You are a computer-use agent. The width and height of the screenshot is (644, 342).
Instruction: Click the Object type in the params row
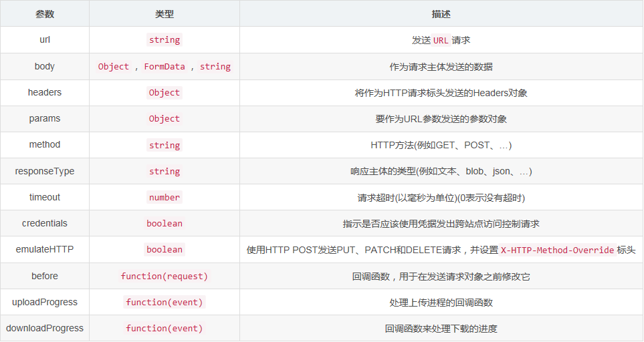click(165, 119)
